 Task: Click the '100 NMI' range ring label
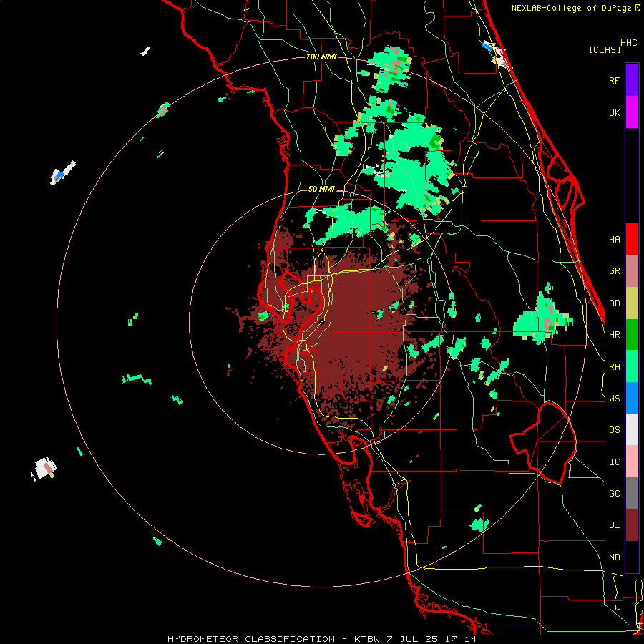[321, 57]
